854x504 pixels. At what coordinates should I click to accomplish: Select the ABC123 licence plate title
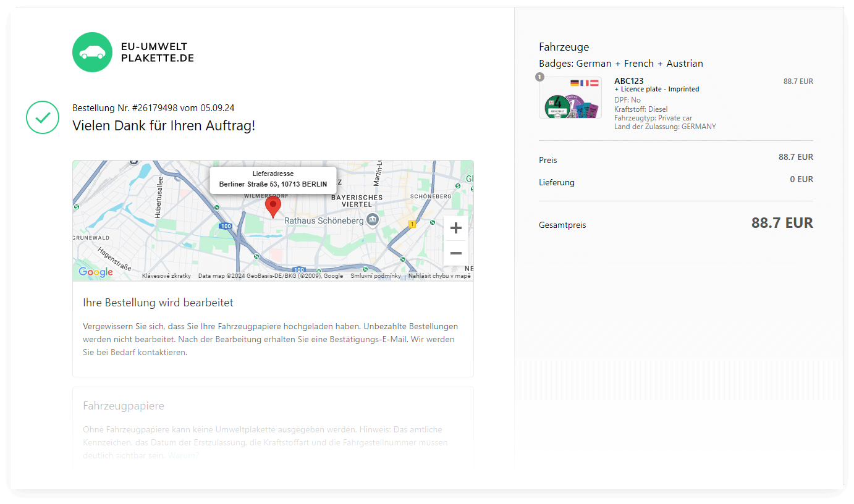[628, 81]
